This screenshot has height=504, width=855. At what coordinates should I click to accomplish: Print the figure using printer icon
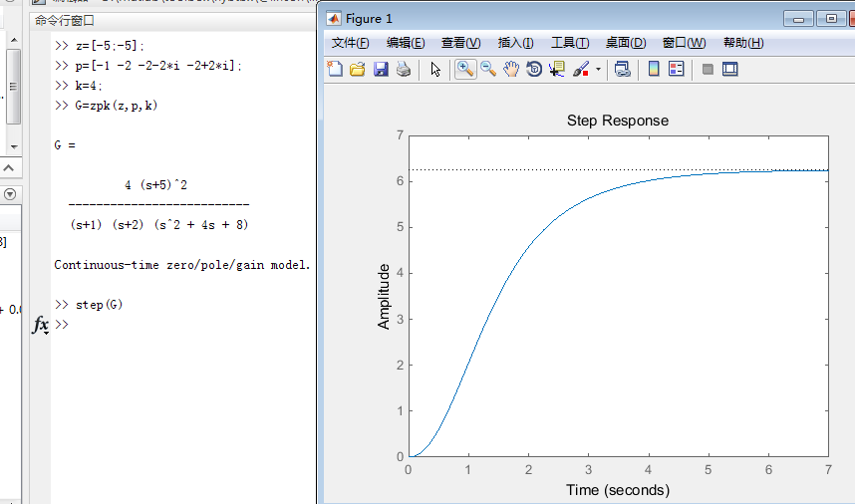tap(404, 69)
